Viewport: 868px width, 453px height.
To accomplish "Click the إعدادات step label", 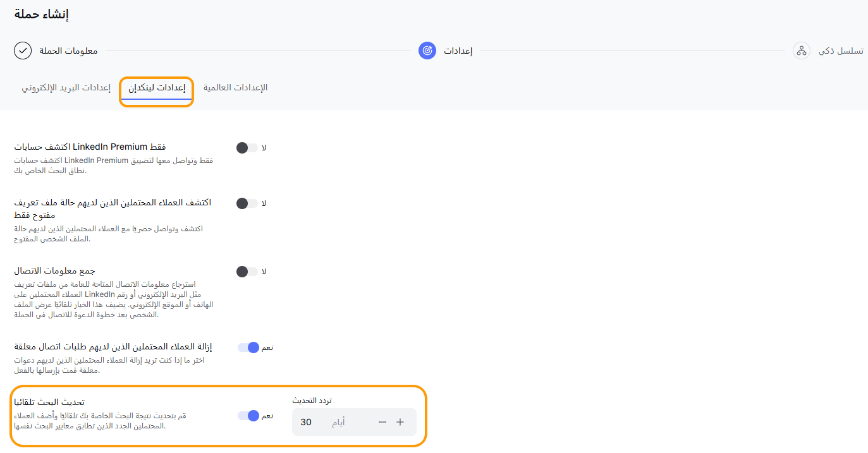I will [x=458, y=51].
